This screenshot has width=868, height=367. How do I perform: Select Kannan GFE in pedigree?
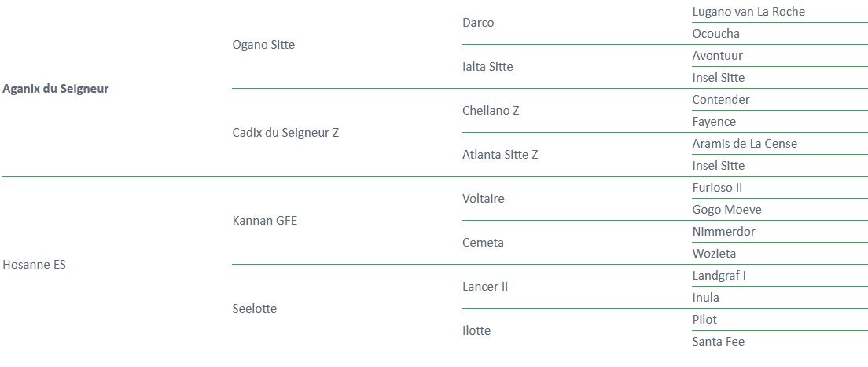tap(265, 221)
